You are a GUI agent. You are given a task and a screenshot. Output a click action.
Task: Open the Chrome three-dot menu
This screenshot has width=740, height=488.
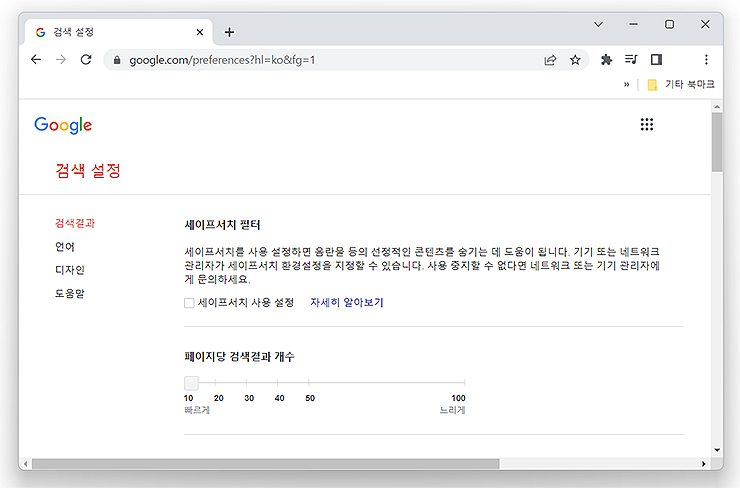tap(706, 59)
